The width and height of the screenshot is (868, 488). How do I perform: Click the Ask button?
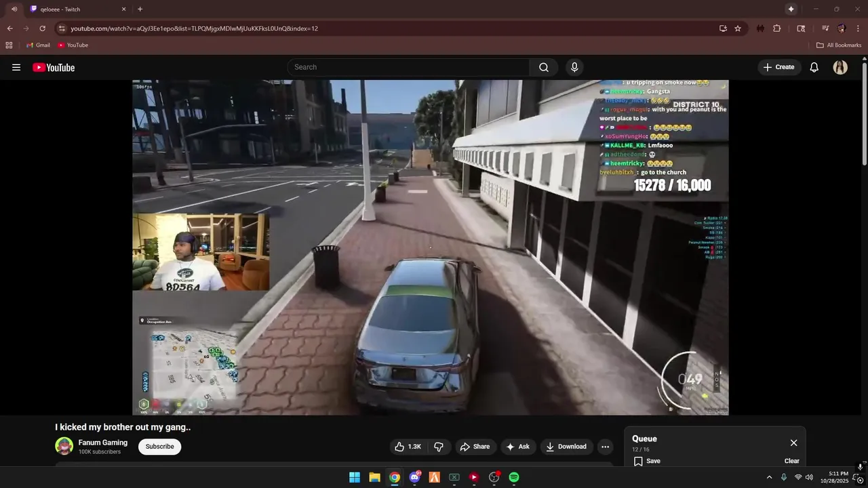517,447
